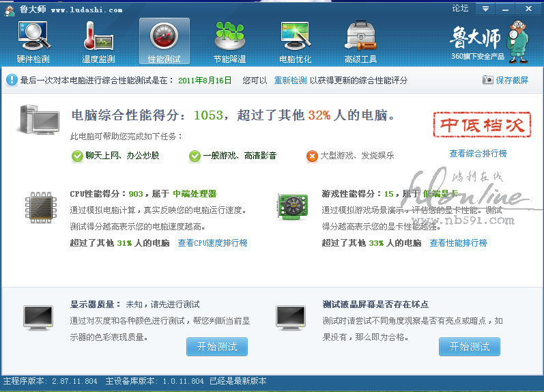This screenshot has width=544, height=392.
Task: Close the 鲁大师 window
Action: pyautogui.click(x=528, y=9)
